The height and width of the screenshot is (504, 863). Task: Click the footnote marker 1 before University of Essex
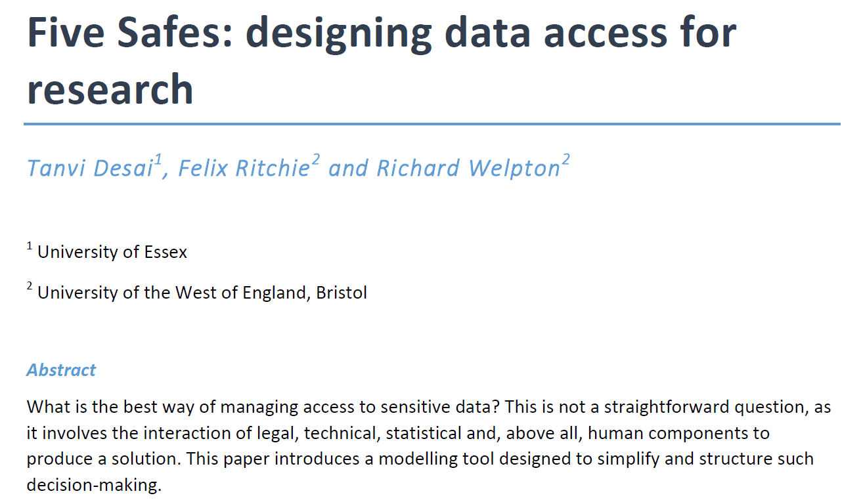(x=30, y=245)
